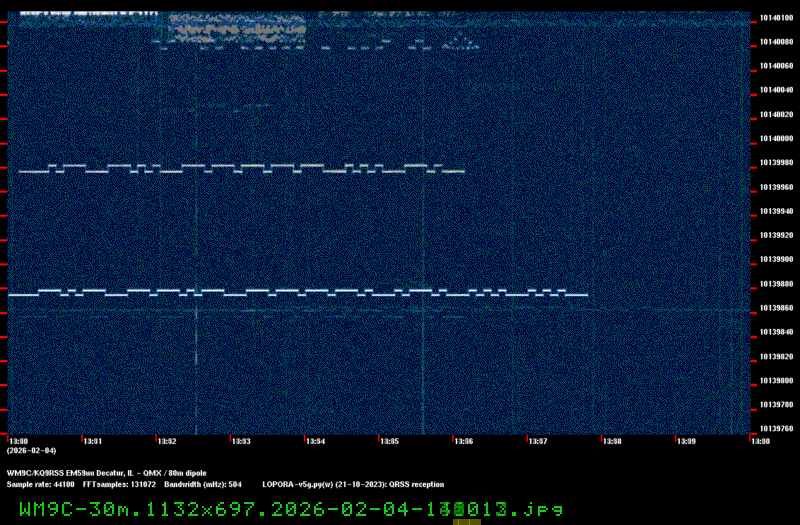Image resolution: width=800 pixels, height=525 pixels.
Task: Click the 13:03 time axis label
Action: point(241,440)
